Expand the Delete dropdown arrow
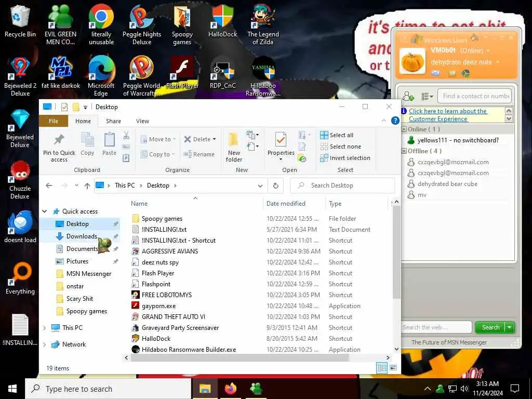 click(214, 139)
